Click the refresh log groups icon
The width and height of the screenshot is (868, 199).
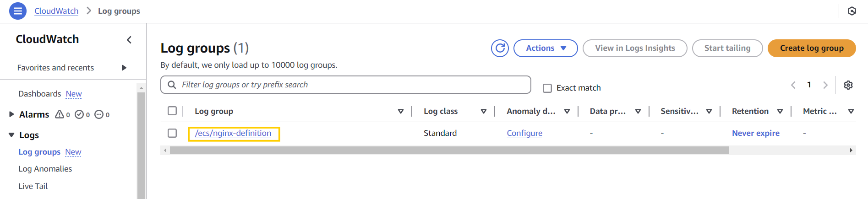tap(500, 48)
